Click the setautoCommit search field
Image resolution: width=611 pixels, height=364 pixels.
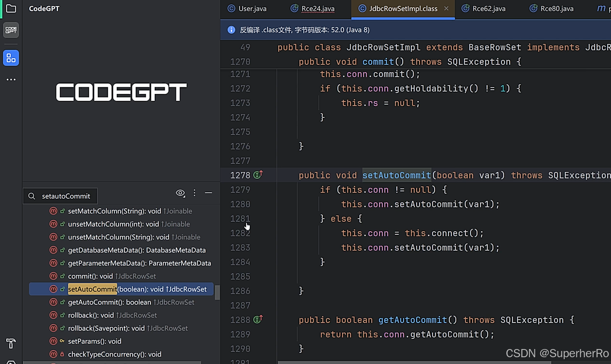coord(60,196)
